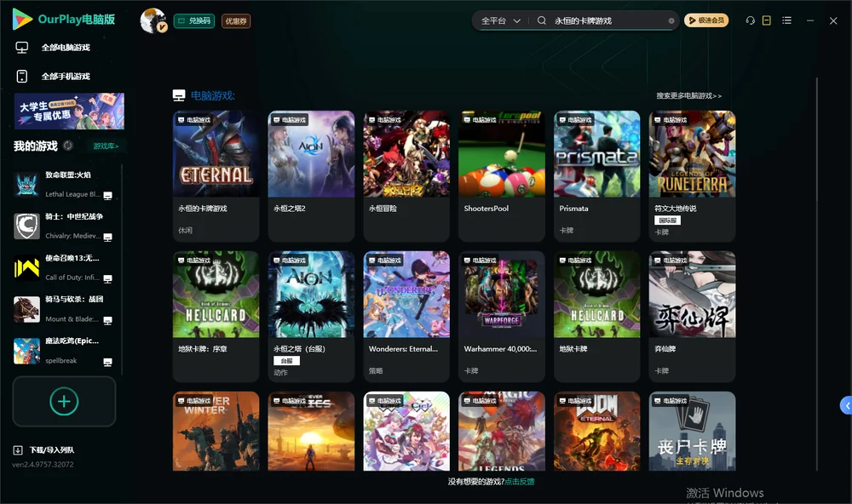Open 下载/导入列队 download queue
This screenshot has height=504, width=852.
(52, 450)
